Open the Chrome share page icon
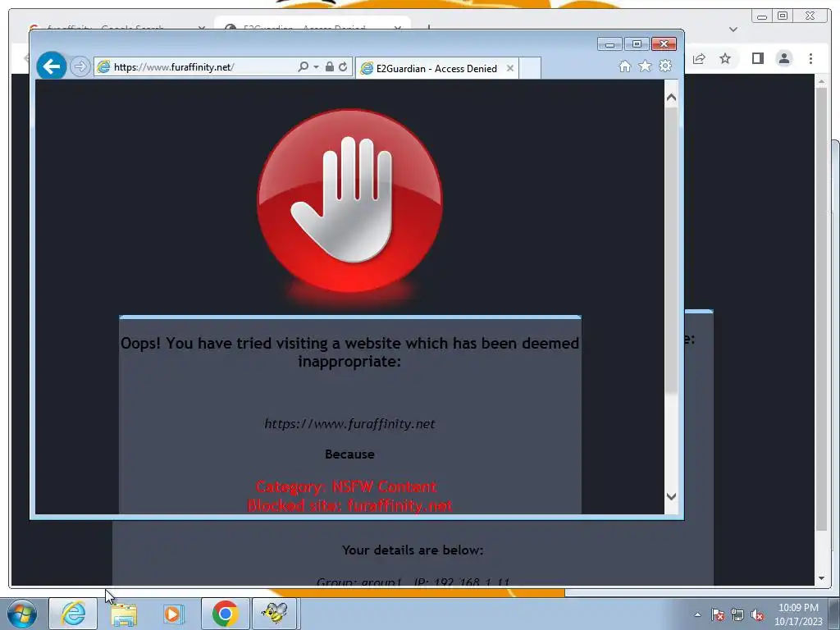This screenshot has width=840, height=630. (699, 58)
